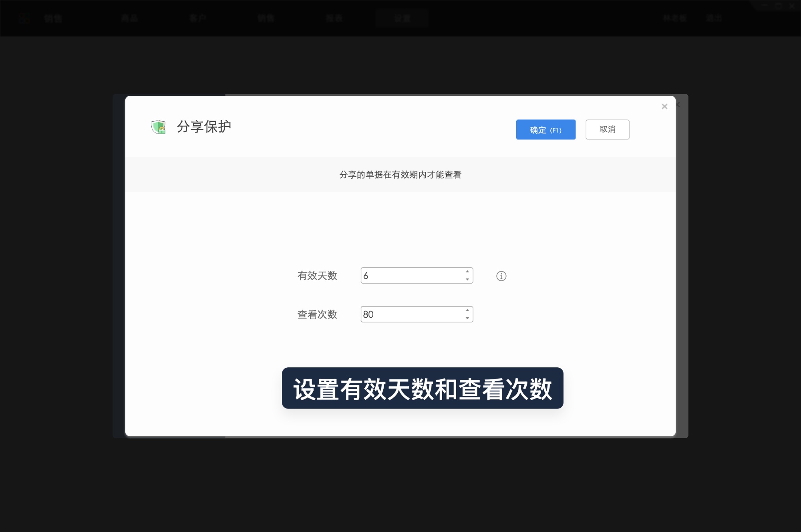Click the 分享保护 shield icon
Screen dimensions: 801x532
tap(158, 127)
